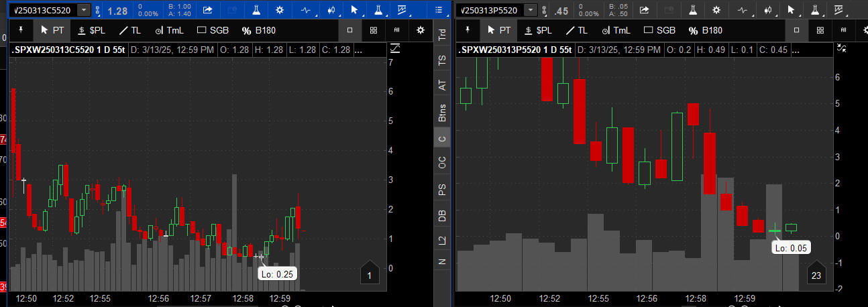Viewport: 868px width, 307px height.
Task: Expand the symbol dropdown for C5520 call
Action: 83,10
